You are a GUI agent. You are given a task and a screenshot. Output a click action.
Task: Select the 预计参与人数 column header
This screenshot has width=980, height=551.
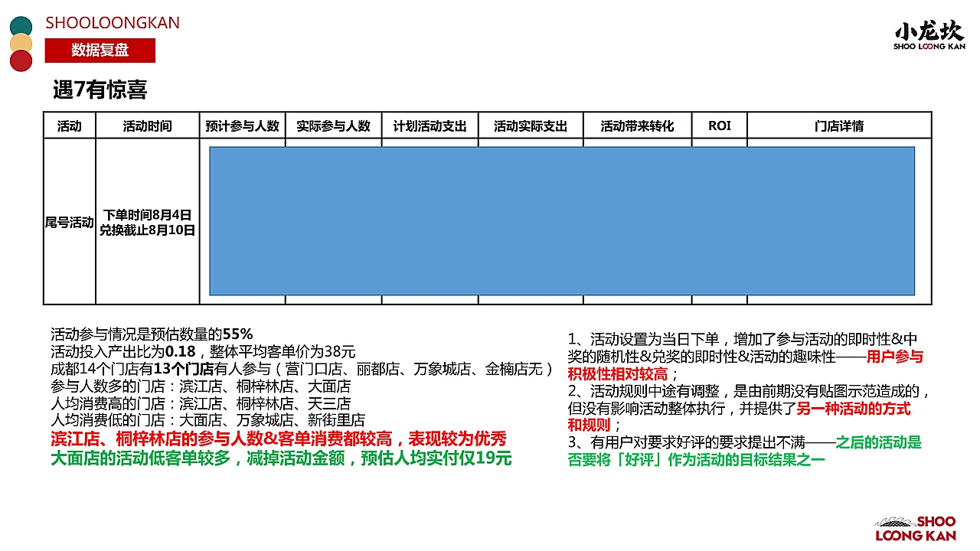(243, 126)
